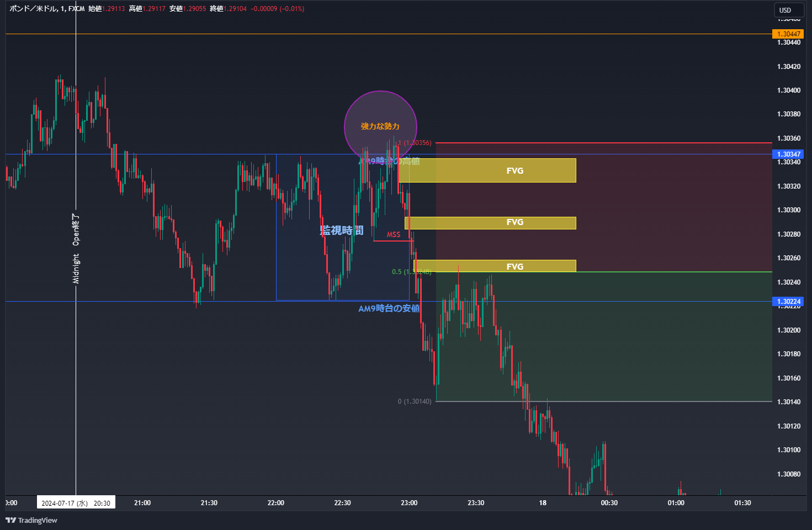
Task: Select the orange 1.30447 price label
Action: [x=788, y=34]
